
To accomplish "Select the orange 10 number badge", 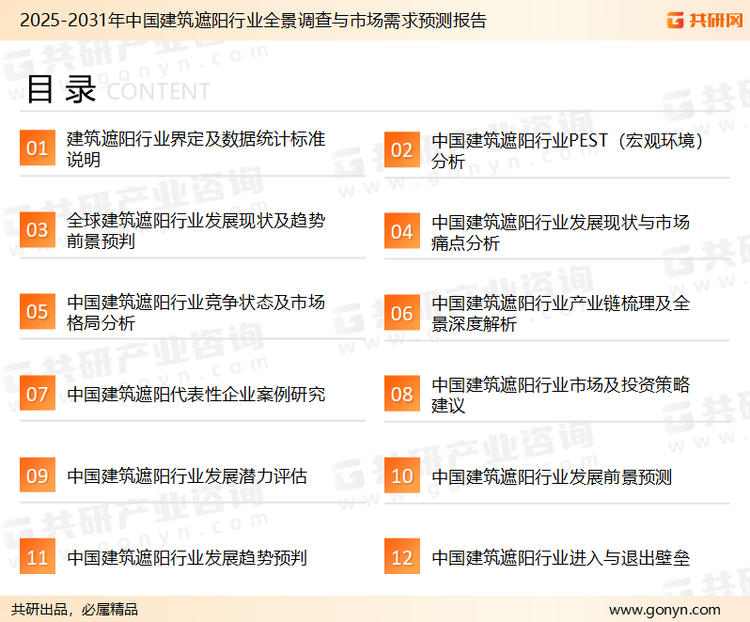I will 402,476.
